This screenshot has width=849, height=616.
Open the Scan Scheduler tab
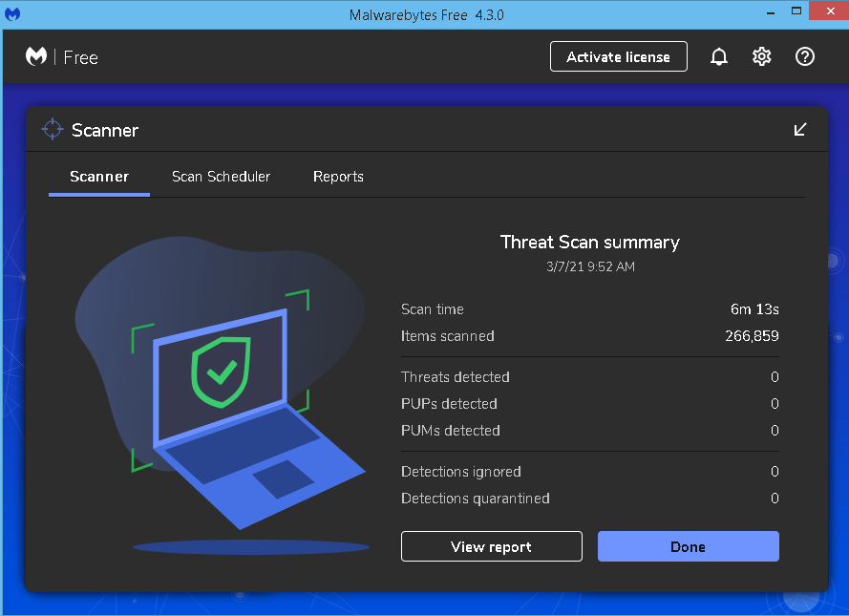(x=221, y=177)
